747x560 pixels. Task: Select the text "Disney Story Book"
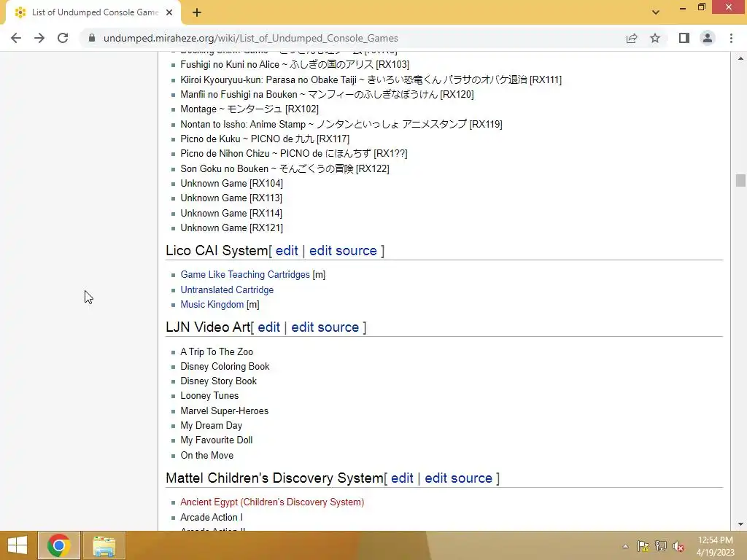pyautogui.click(x=218, y=381)
